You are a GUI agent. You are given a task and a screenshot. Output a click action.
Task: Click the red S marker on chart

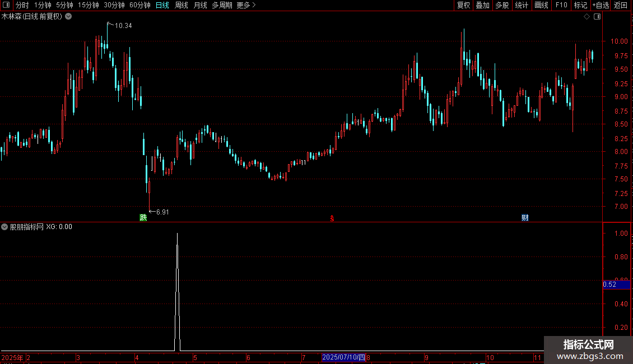tap(332, 218)
